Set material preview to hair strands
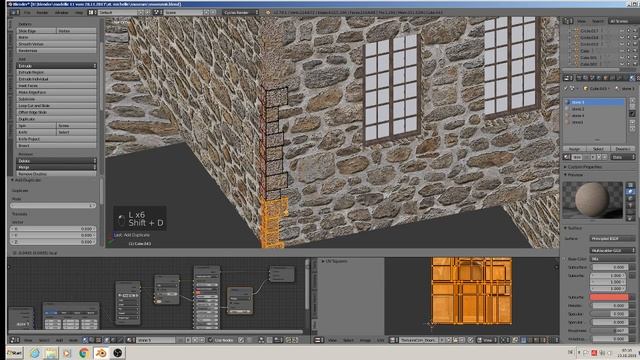 (630, 212)
